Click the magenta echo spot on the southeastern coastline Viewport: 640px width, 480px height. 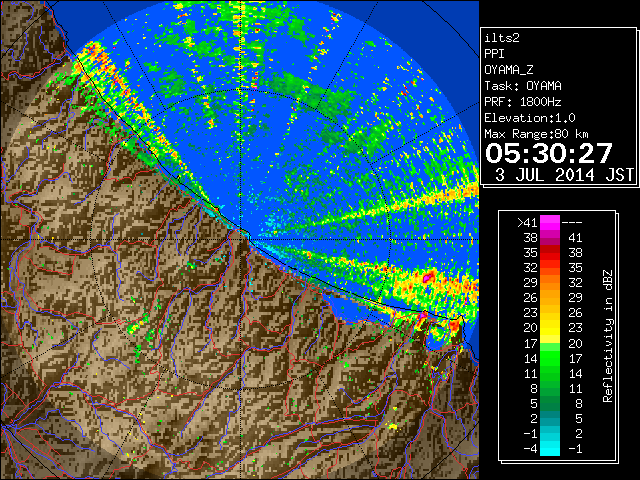pos(423,315)
